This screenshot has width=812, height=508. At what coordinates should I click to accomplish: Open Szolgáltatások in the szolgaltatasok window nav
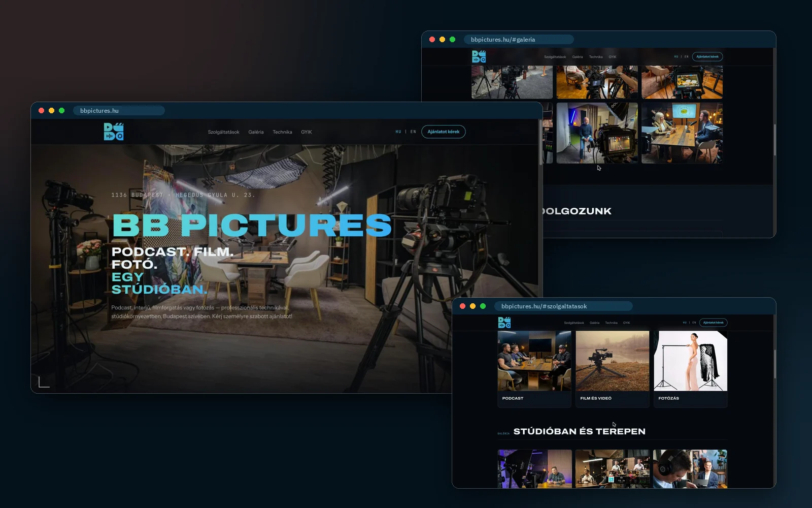click(574, 323)
